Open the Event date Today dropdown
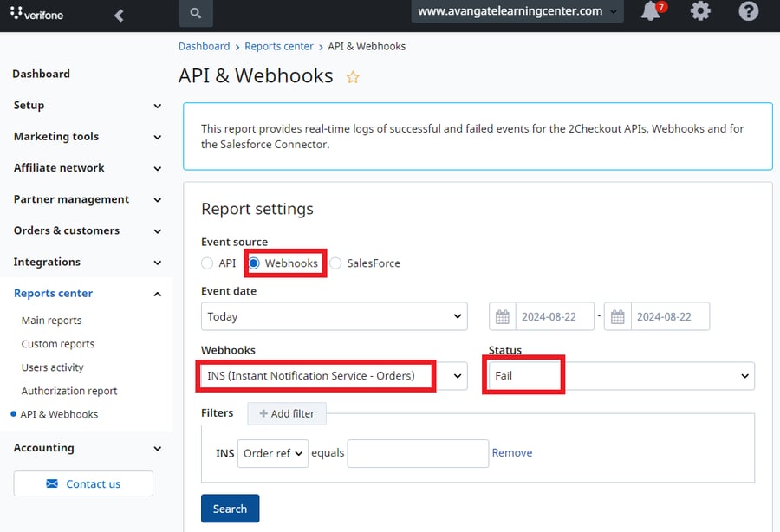Image resolution: width=780 pixels, height=532 pixels. (x=335, y=316)
